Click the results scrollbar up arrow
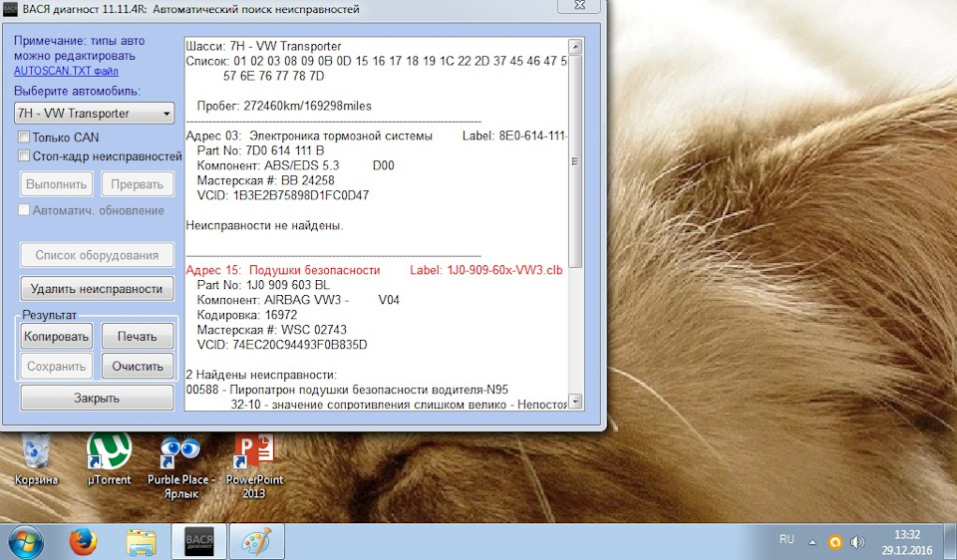This screenshot has width=957, height=560. tap(575, 47)
